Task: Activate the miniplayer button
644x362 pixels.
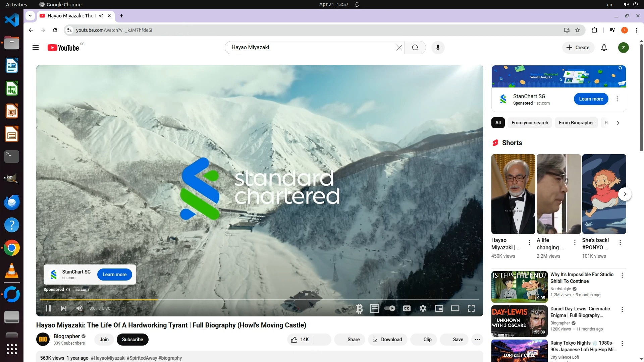Action: [x=439, y=308]
